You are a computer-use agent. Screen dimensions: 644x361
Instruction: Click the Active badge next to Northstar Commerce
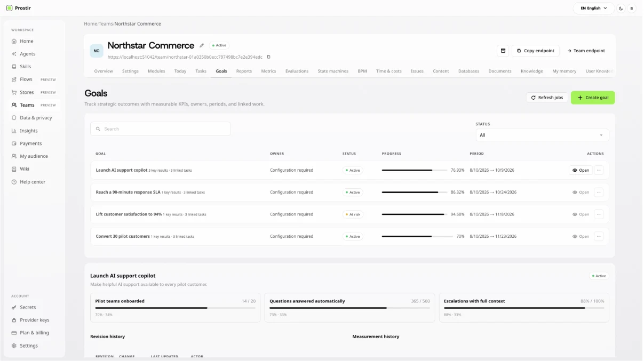click(x=219, y=45)
